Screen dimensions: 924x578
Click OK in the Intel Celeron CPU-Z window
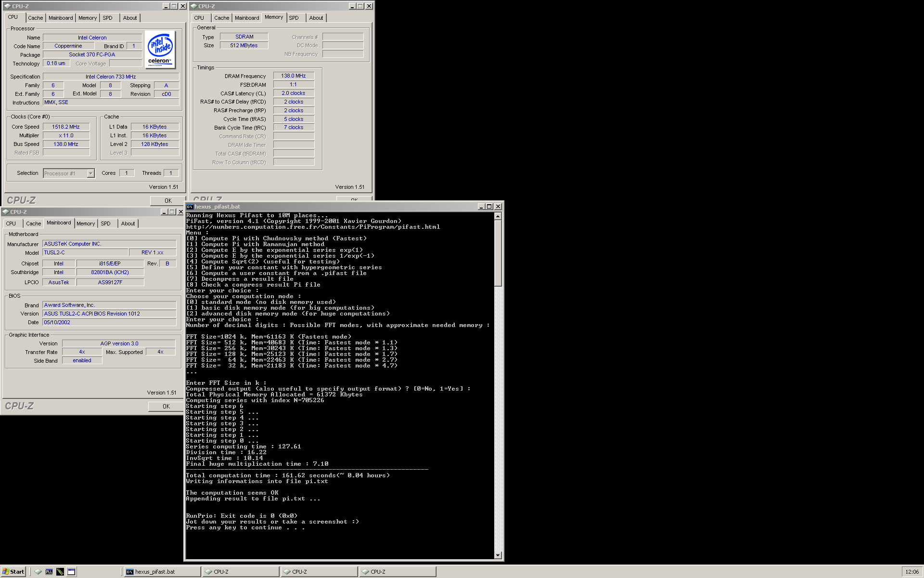[x=168, y=201]
